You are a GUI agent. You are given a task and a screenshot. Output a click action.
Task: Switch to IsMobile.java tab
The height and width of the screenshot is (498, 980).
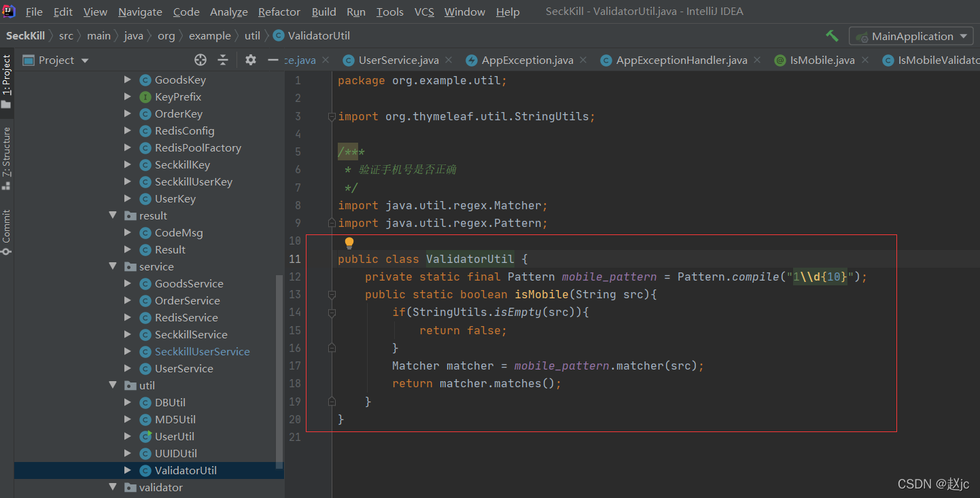click(822, 60)
